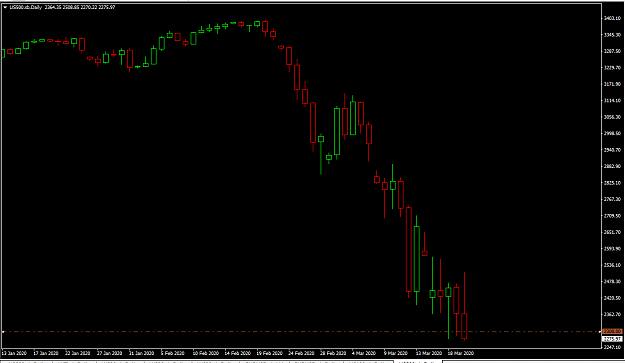Image resolution: width=625 pixels, height=363 pixels.
Task: Click the 9 Mar 2020 date label
Action: tap(396, 353)
